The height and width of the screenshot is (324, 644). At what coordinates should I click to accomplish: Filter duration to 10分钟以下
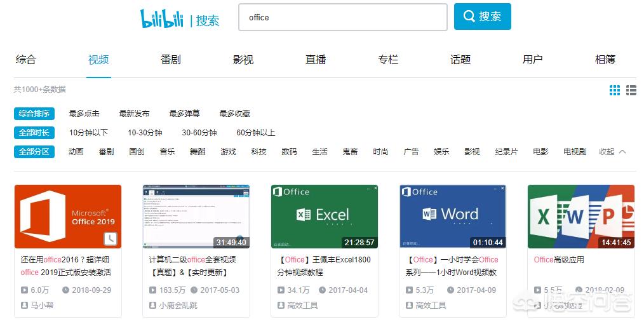[88, 133]
